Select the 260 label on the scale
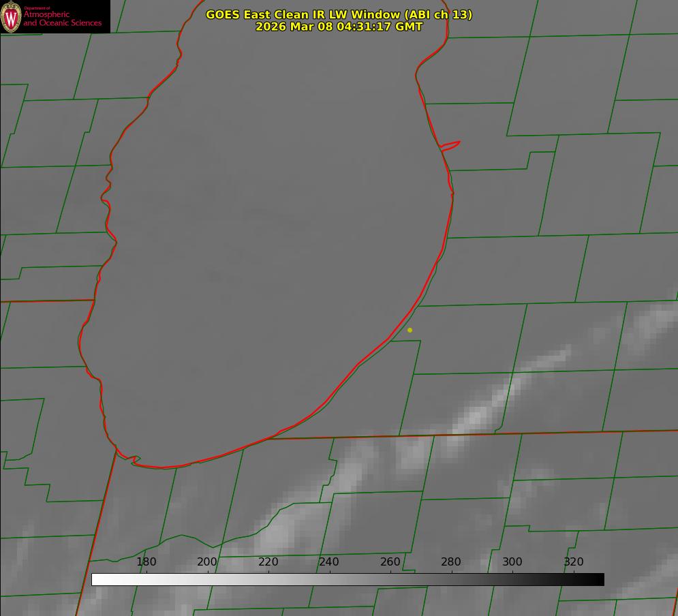This screenshot has width=678, height=616. tap(390, 561)
